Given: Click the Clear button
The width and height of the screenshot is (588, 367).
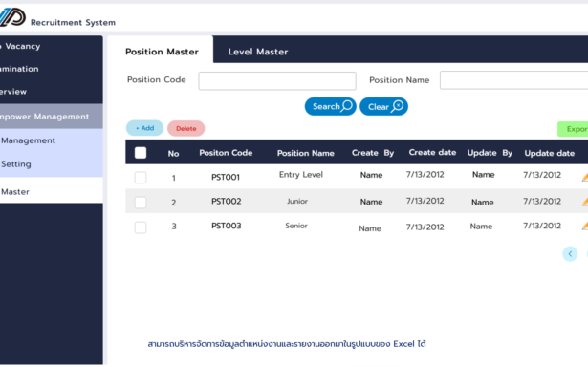Looking at the screenshot, I should pos(383,106).
